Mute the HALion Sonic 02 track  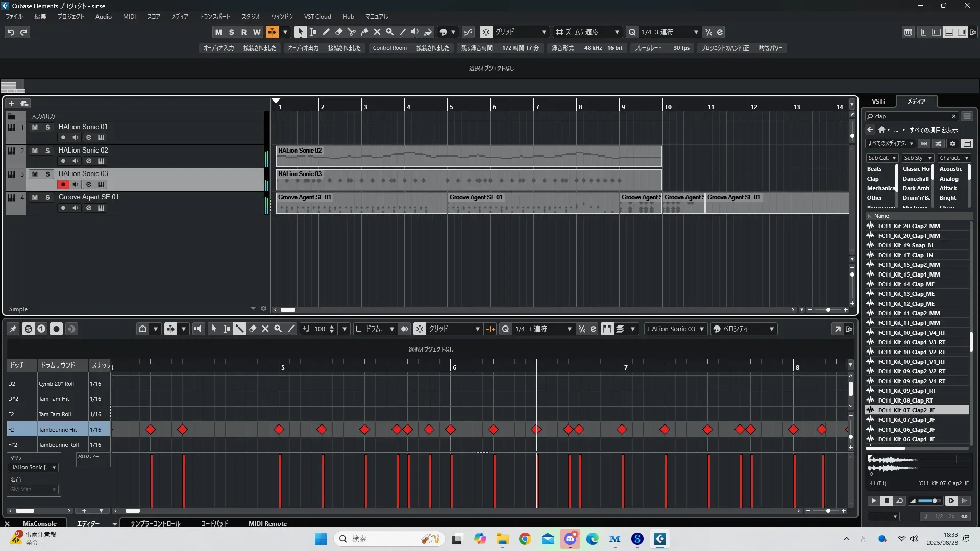[35, 151]
